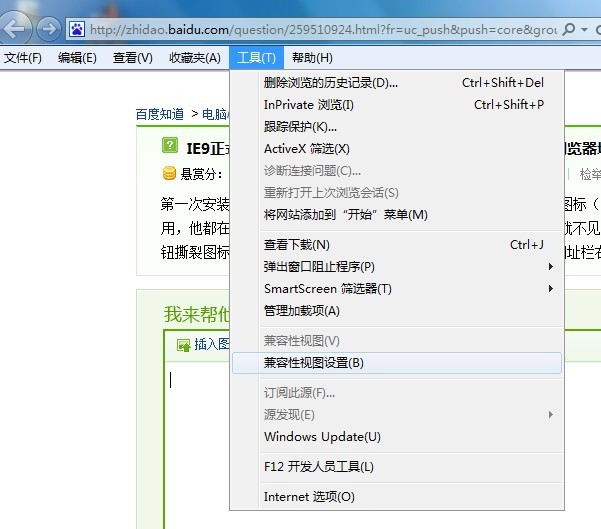Open the 查看(V) menu
This screenshot has width=601, height=529.
pyautogui.click(x=133, y=58)
